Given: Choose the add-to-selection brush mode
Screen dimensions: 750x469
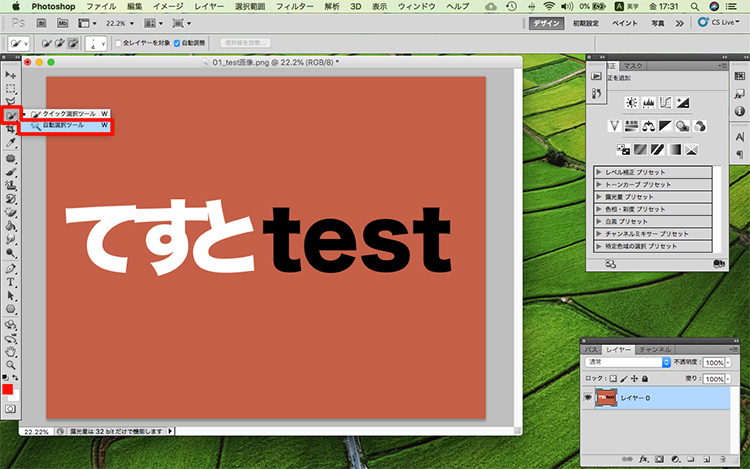Looking at the screenshot, I should pyautogui.click(x=60, y=44).
